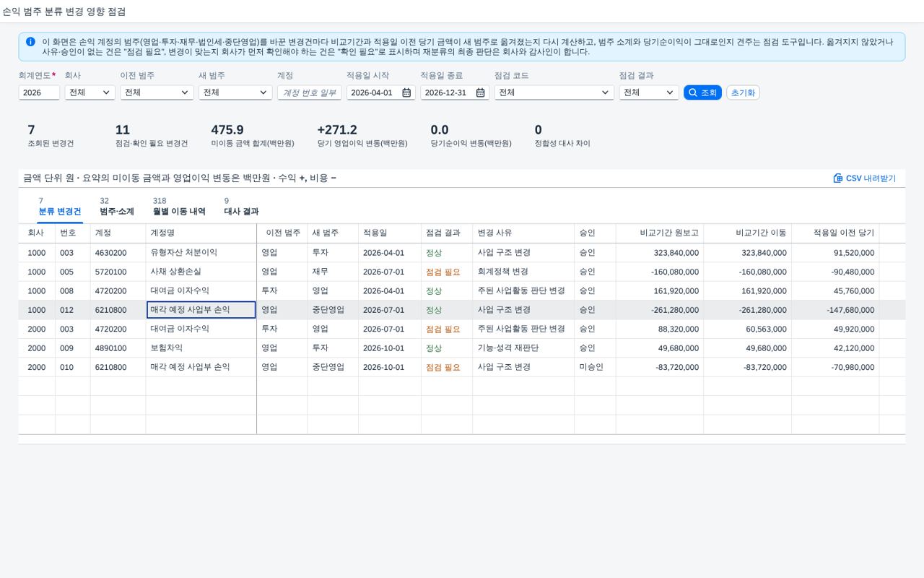Open the 새 범주 dropdown
The width and height of the screenshot is (924, 578).
tap(235, 92)
